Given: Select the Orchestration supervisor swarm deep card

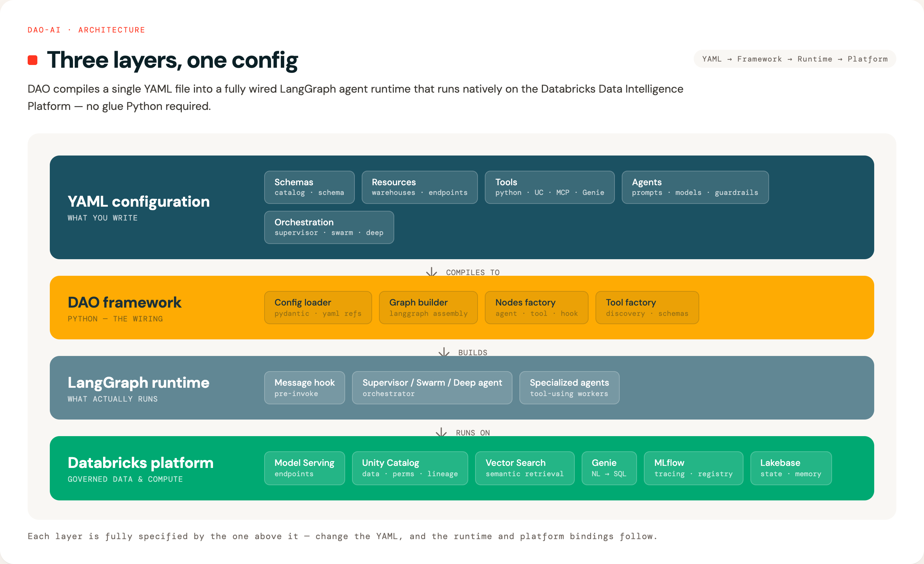Looking at the screenshot, I should [329, 227].
